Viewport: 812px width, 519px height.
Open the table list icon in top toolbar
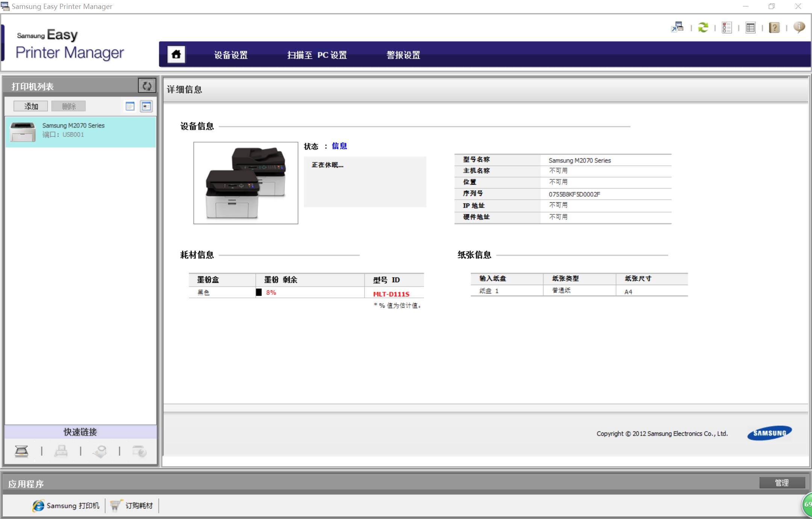click(x=750, y=27)
